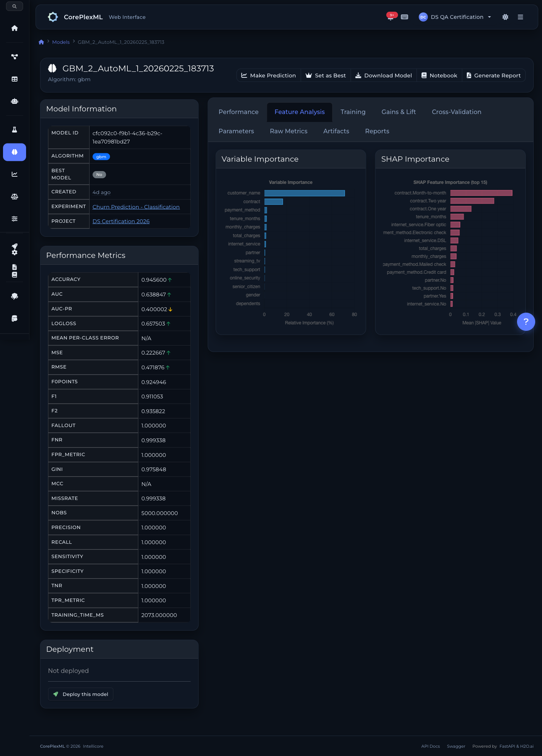542x756 pixels.
Task: Click the Download Model button
Action: (384, 76)
